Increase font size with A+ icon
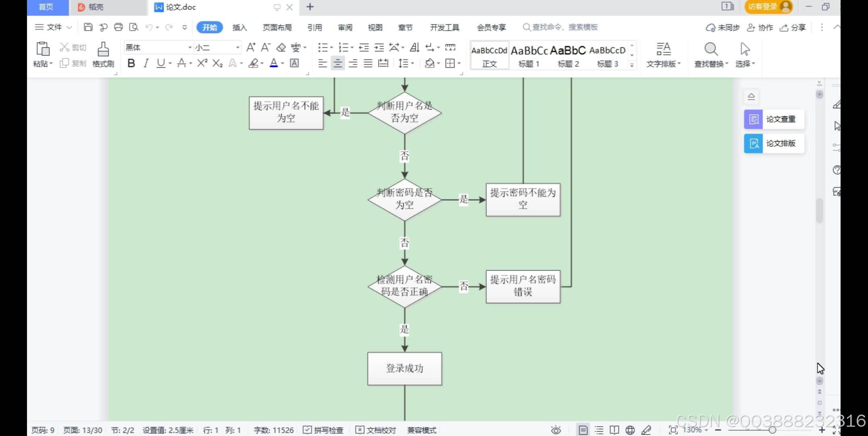The width and height of the screenshot is (868, 436). click(x=251, y=47)
